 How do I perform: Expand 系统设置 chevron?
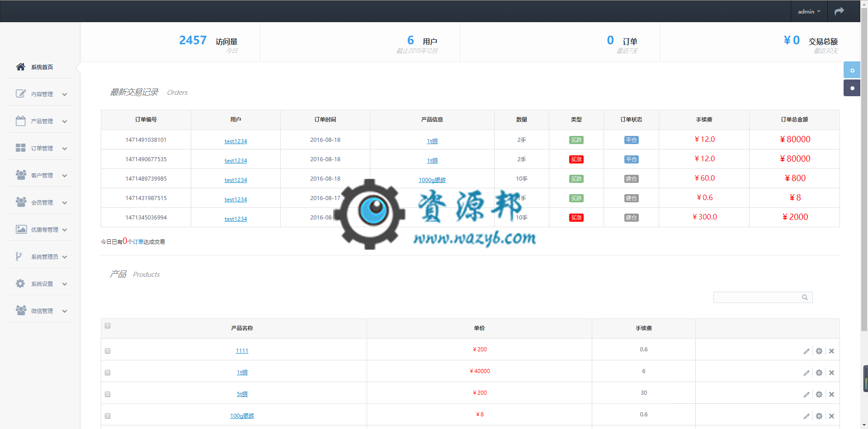(65, 284)
